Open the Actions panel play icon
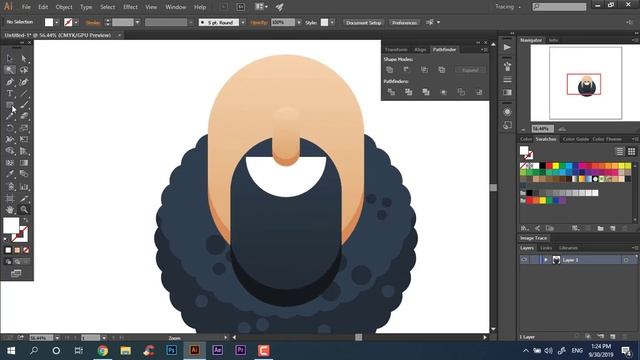The height and width of the screenshot is (360, 640). coord(507,47)
